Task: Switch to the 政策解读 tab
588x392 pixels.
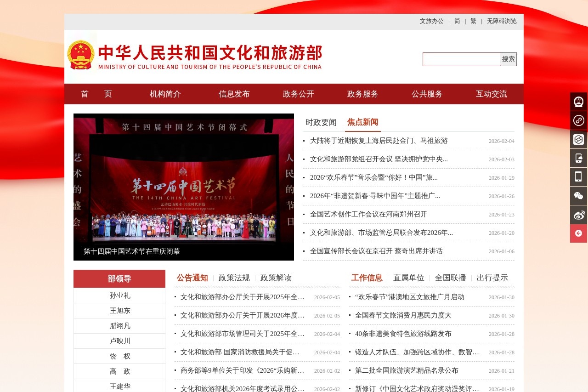Action: click(276, 278)
